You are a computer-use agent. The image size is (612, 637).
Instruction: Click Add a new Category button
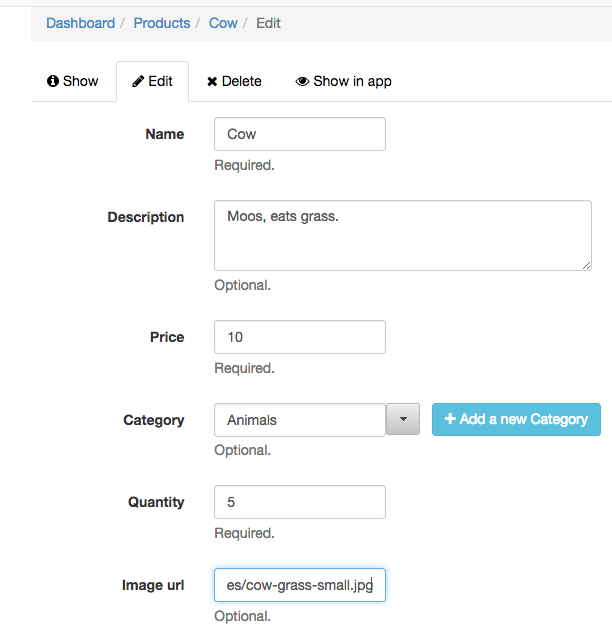pos(516,419)
